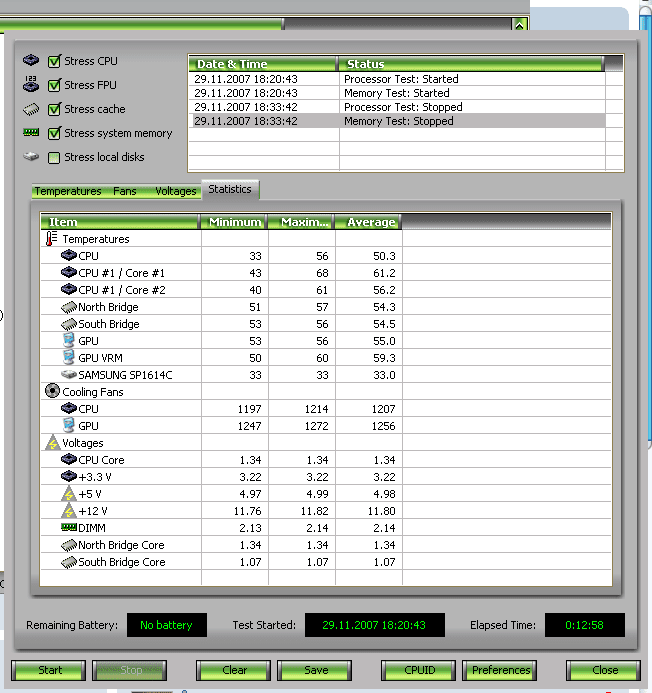This screenshot has height=693, width=652.
Task: Click the CPU chip icon beside Stress CPU
Action: [31, 60]
